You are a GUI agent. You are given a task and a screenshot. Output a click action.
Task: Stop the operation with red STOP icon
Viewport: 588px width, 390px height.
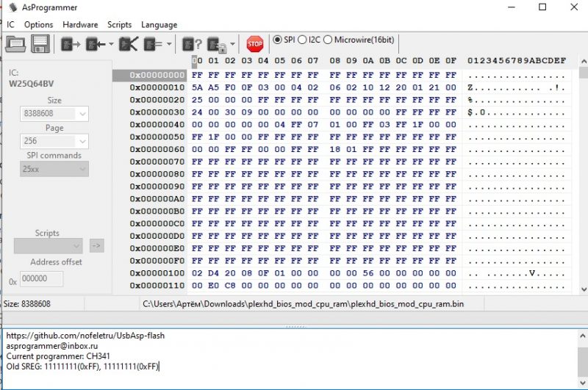tap(255, 44)
